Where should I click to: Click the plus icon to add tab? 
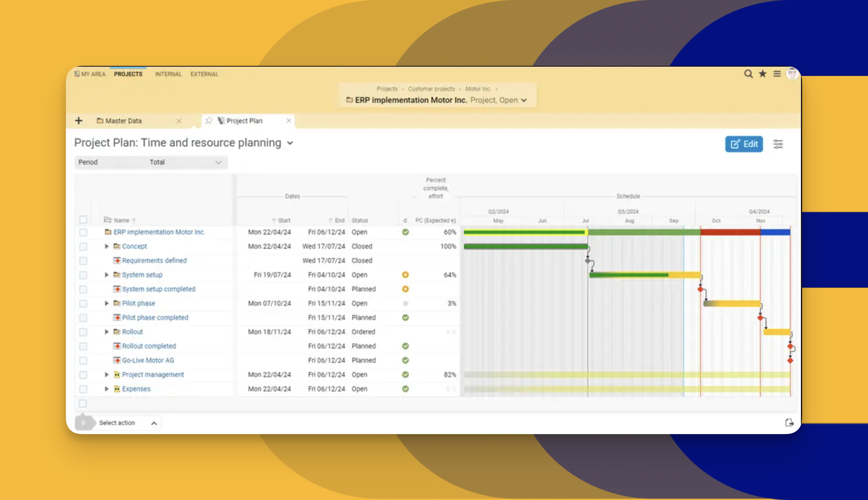79,121
